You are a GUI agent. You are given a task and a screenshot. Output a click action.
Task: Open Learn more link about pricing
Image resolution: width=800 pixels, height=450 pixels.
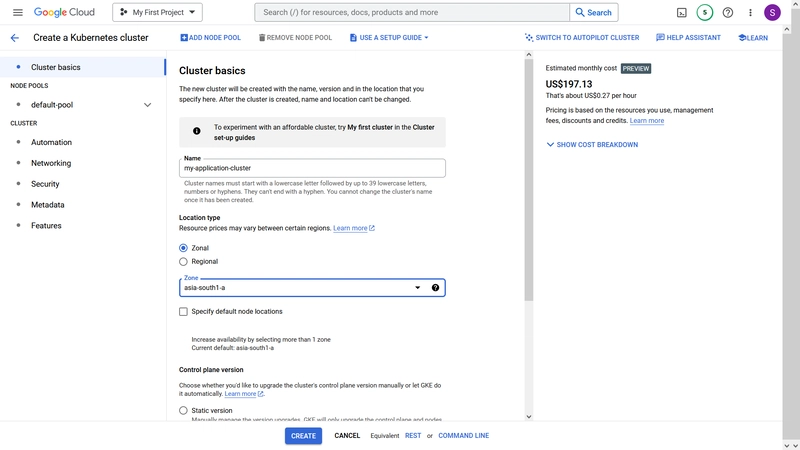pyautogui.click(x=646, y=121)
